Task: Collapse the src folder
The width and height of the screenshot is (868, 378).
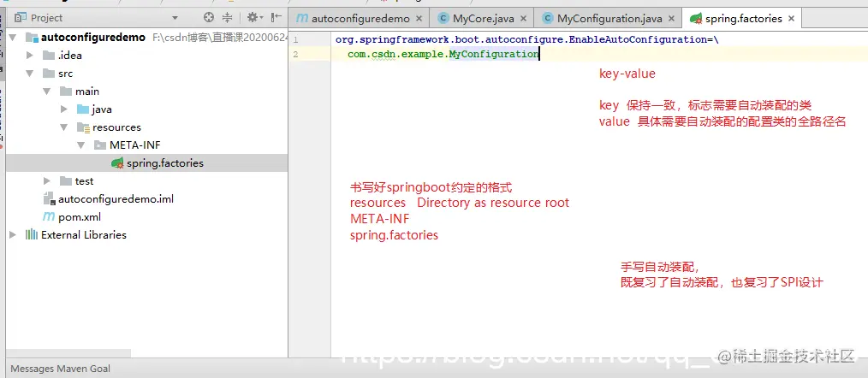Action: click(x=30, y=73)
